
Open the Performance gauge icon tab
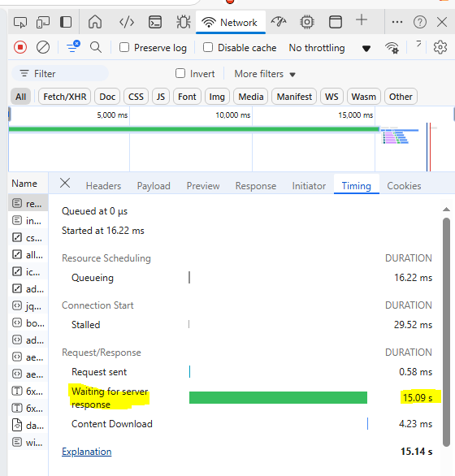click(279, 22)
